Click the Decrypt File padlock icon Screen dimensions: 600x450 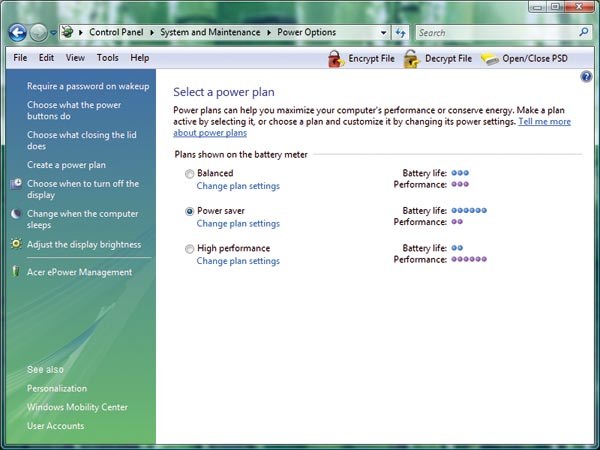tap(411, 59)
